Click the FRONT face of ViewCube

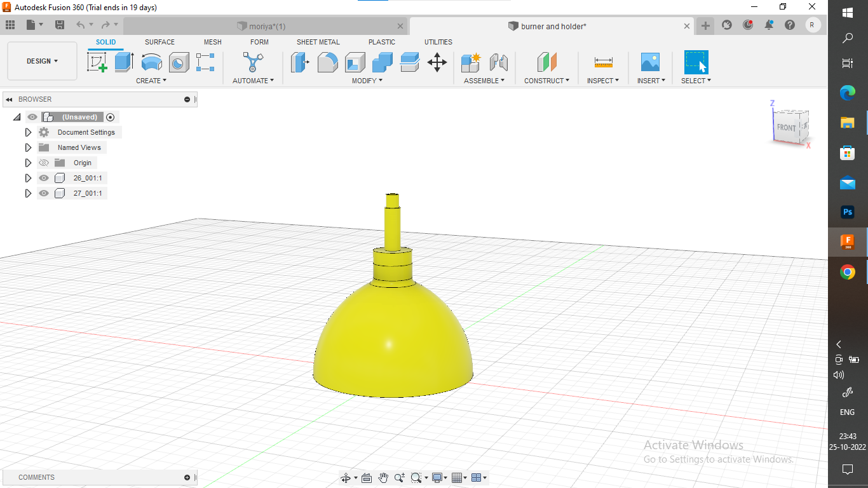click(787, 127)
